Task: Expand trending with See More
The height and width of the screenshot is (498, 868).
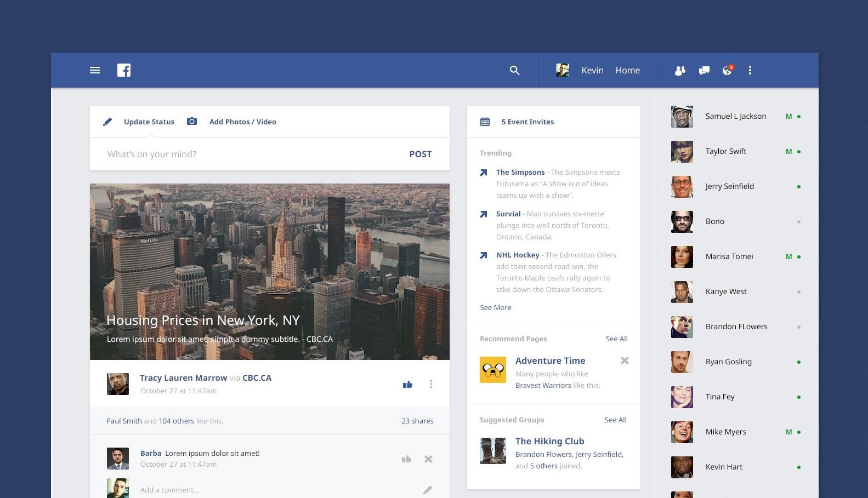Action: coord(496,307)
